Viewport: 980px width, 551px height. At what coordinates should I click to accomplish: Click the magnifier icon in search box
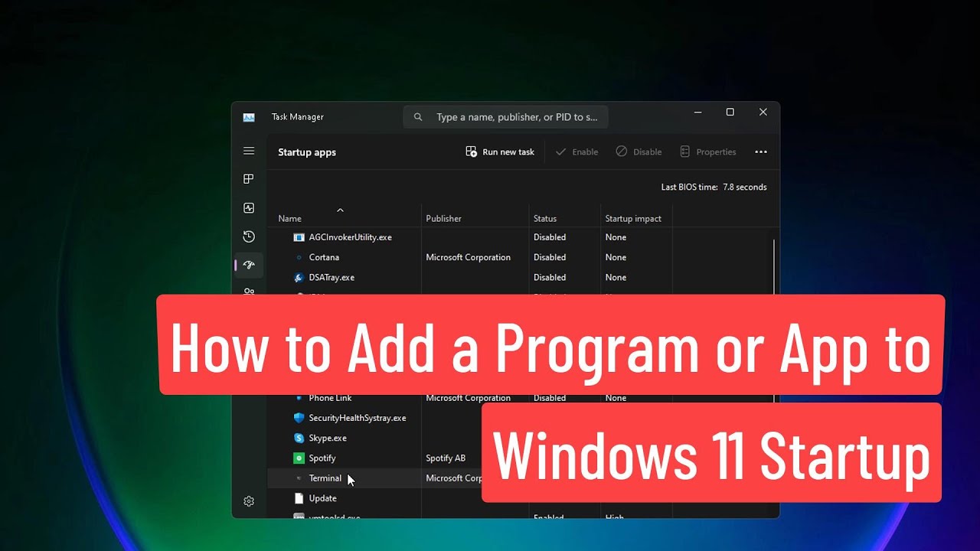(x=418, y=117)
